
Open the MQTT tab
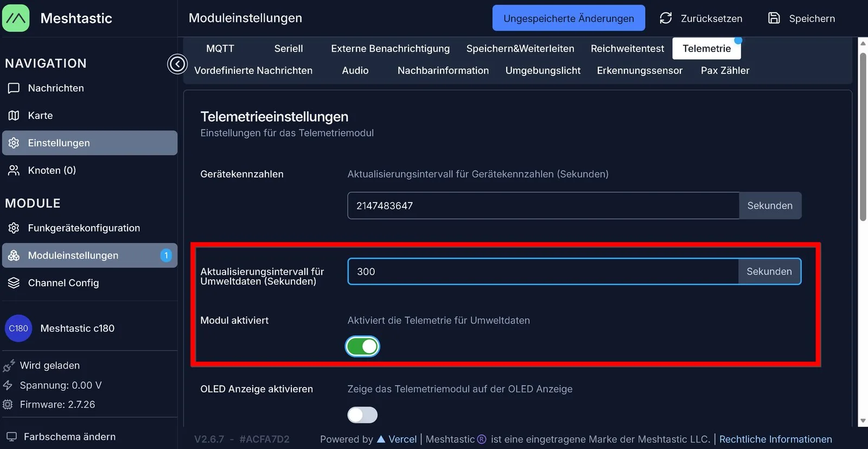[220, 48]
